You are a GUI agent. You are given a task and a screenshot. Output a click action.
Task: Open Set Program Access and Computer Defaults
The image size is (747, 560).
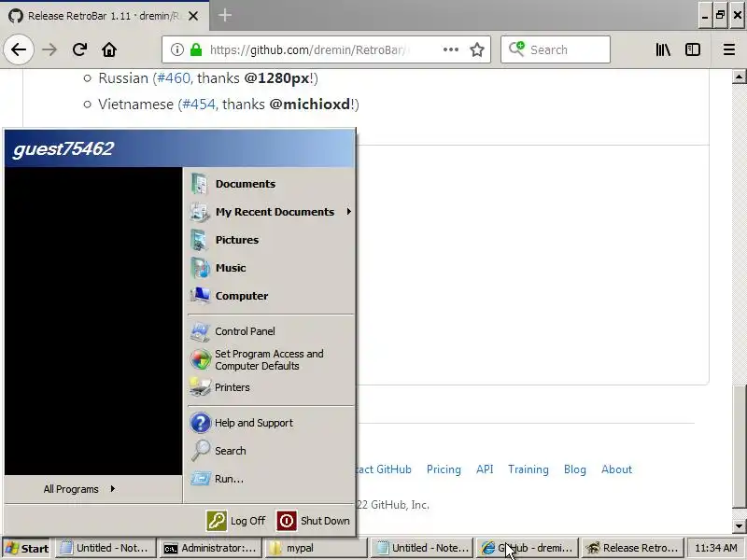tap(270, 360)
